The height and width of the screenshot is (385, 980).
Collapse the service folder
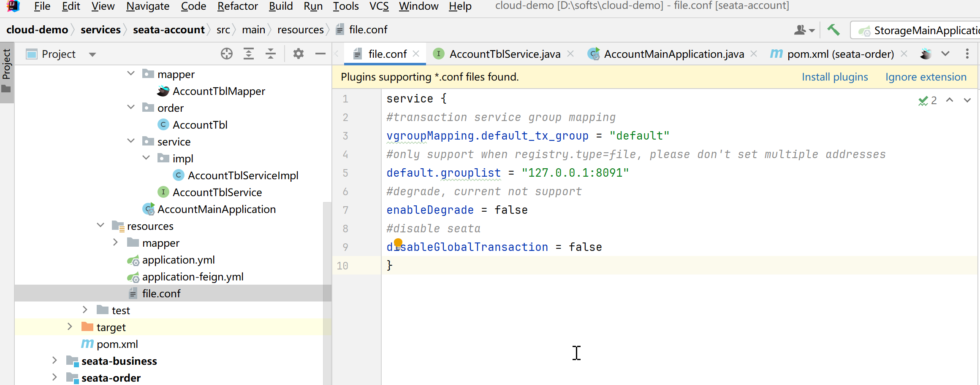point(131,141)
